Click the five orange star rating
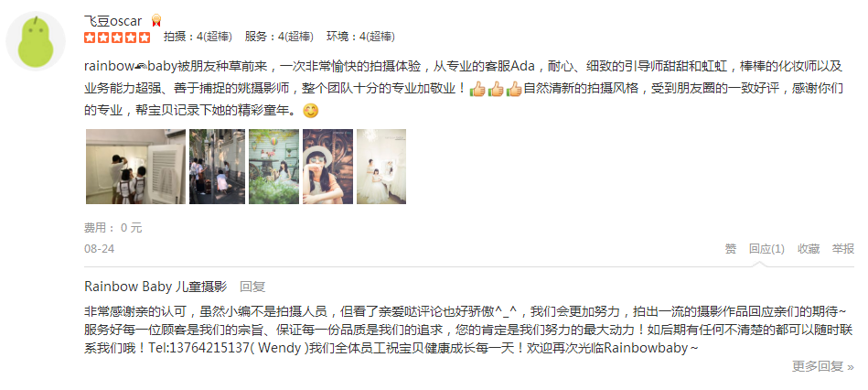Viewport: 868px width, 390px height. coord(117,38)
